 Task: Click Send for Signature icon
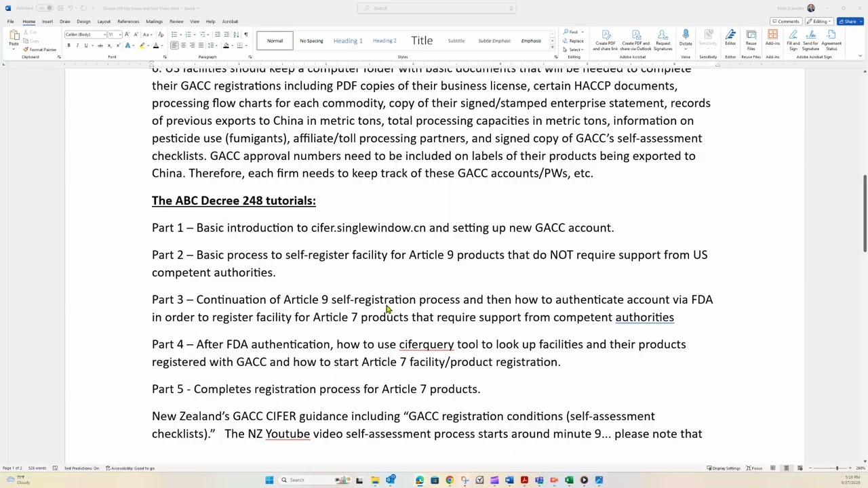810,41
